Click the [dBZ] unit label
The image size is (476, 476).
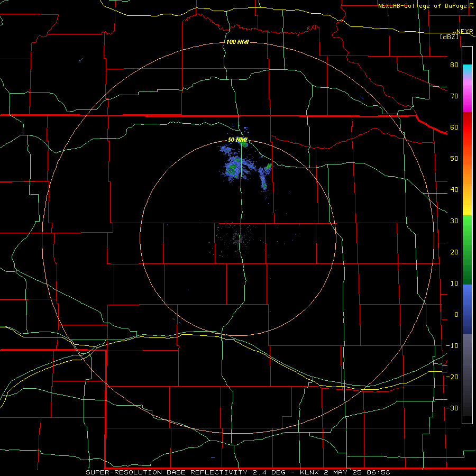click(449, 36)
